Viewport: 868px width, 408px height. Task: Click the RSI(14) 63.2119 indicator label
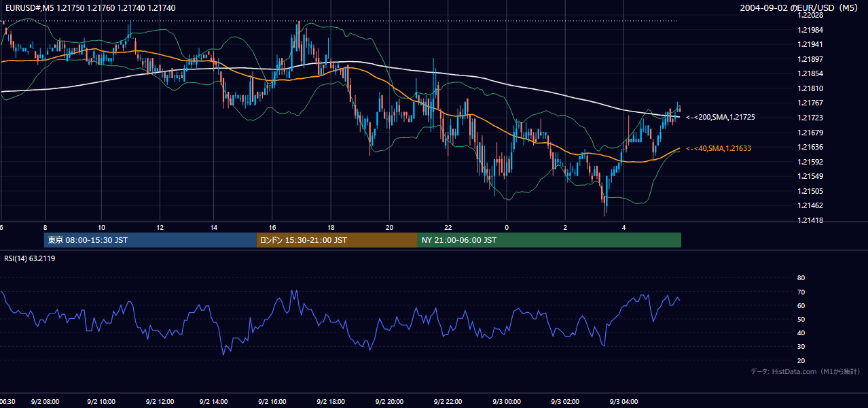pyautogui.click(x=30, y=258)
